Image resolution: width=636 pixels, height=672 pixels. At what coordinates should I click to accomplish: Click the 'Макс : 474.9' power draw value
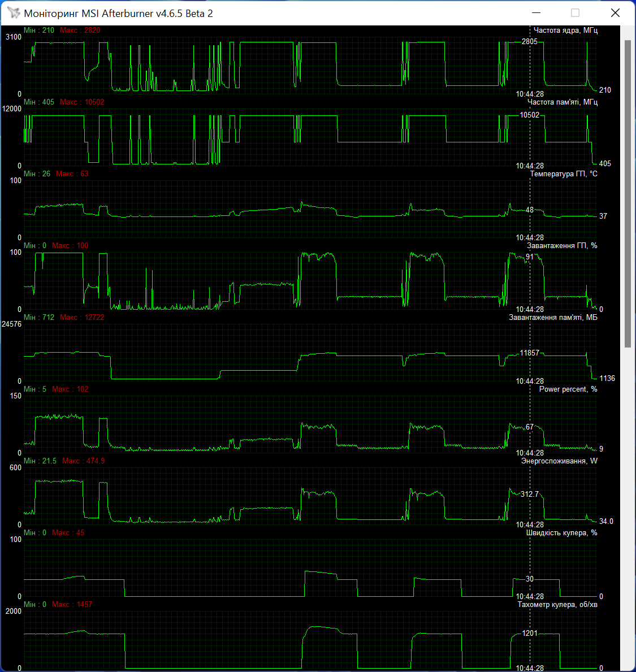pyautogui.click(x=84, y=461)
